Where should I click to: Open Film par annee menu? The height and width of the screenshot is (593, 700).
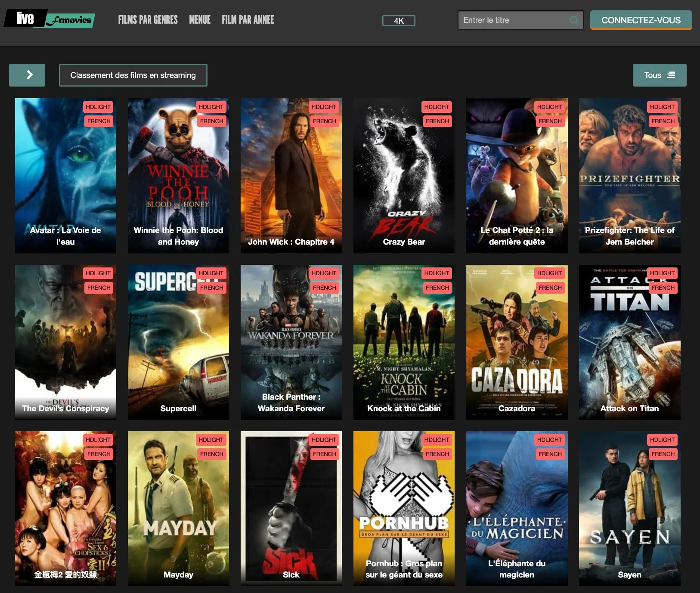[x=248, y=20]
